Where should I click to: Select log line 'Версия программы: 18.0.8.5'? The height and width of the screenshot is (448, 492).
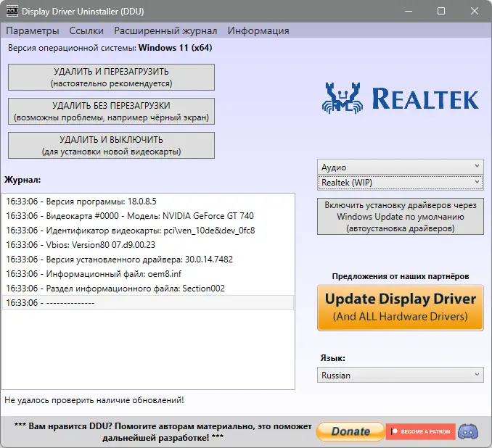click(x=148, y=202)
